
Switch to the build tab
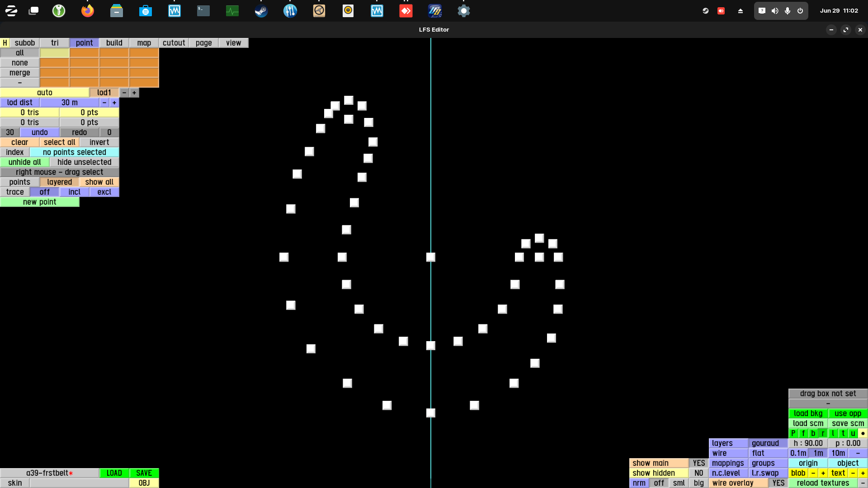pos(114,42)
